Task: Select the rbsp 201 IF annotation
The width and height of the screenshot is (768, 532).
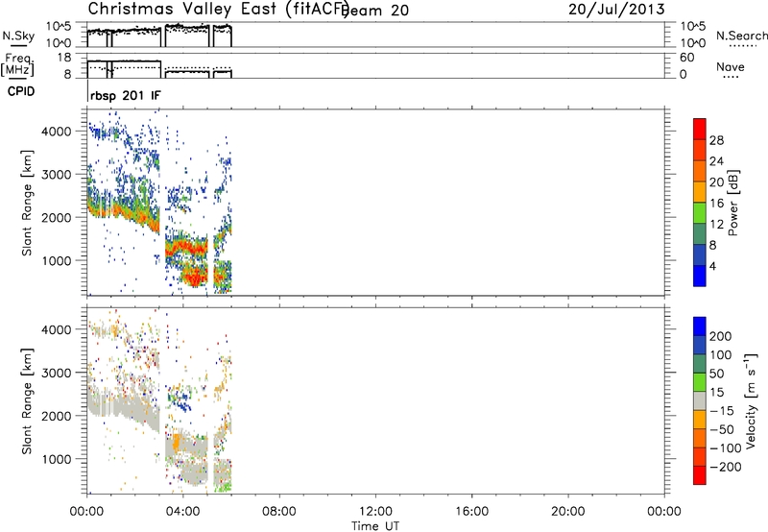Action: (126, 96)
